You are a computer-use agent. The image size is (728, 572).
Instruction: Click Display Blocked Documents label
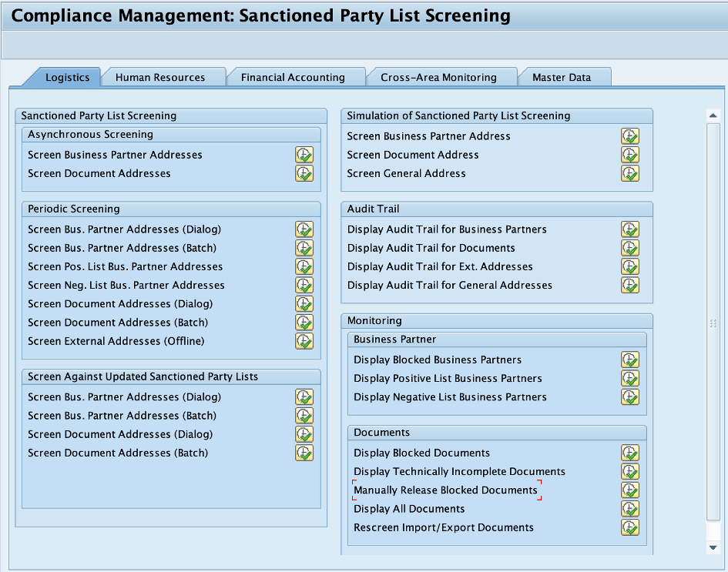(x=421, y=453)
